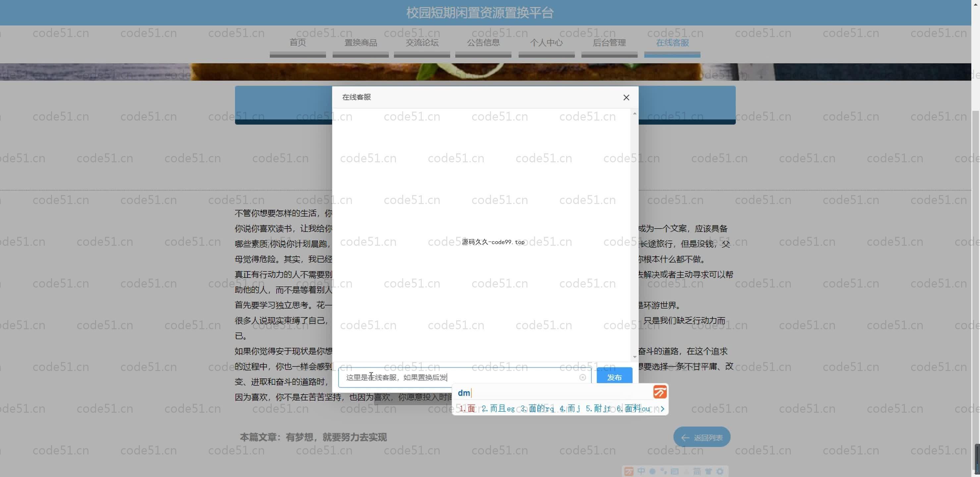Open IME settings gear icon
The width and height of the screenshot is (980, 477).
pyautogui.click(x=720, y=471)
